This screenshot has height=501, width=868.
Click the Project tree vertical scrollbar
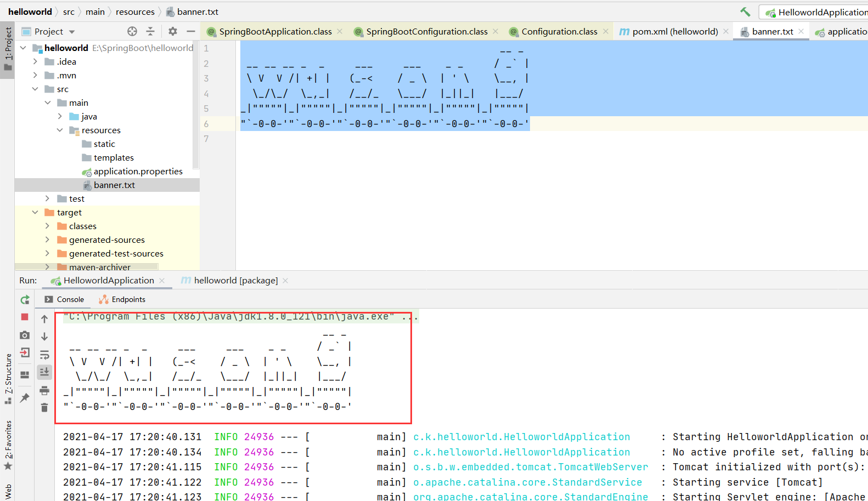[x=196, y=104]
